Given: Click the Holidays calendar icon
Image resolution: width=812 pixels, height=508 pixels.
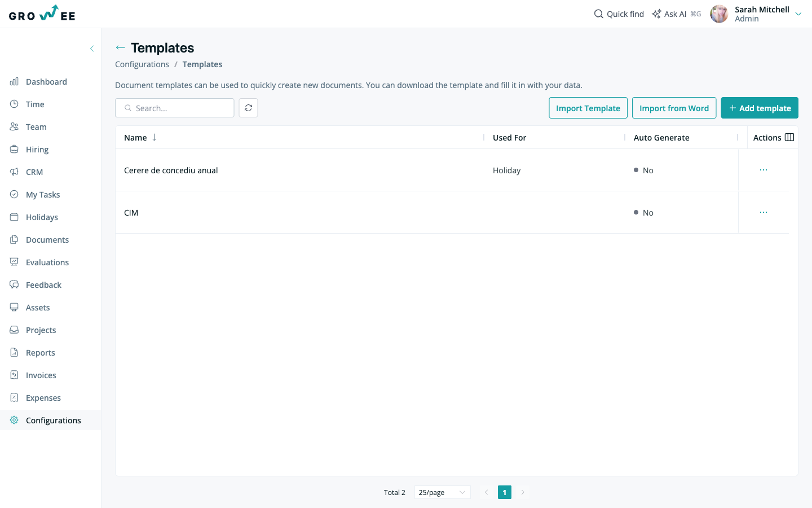Looking at the screenshot, I should pyautogui.click(x=14, y=217).
